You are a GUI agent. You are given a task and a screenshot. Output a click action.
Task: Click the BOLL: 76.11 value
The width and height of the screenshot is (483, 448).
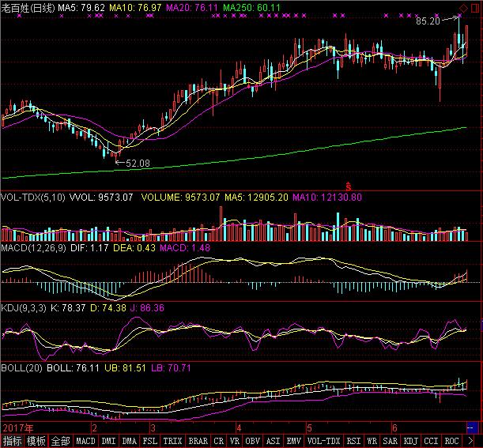(73, 368)
